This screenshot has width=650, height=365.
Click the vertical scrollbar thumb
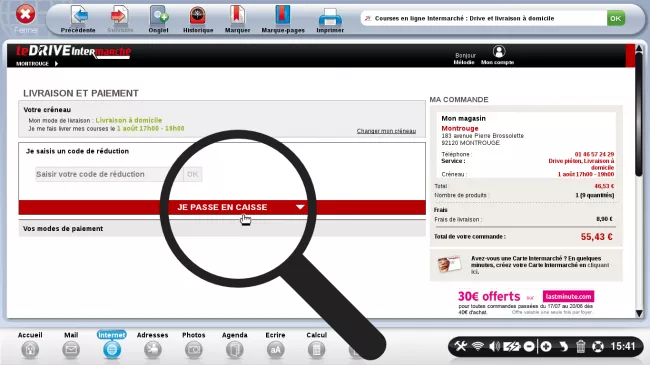pyautogui.click(x=639, y=114)
